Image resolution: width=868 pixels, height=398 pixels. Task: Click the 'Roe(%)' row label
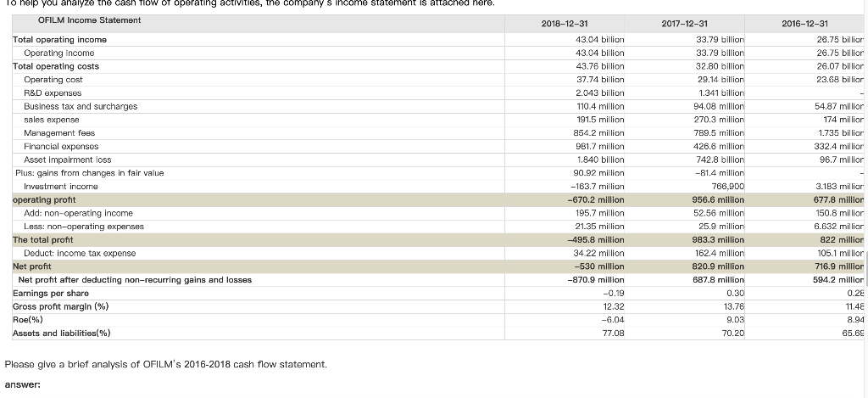(28, 320)
